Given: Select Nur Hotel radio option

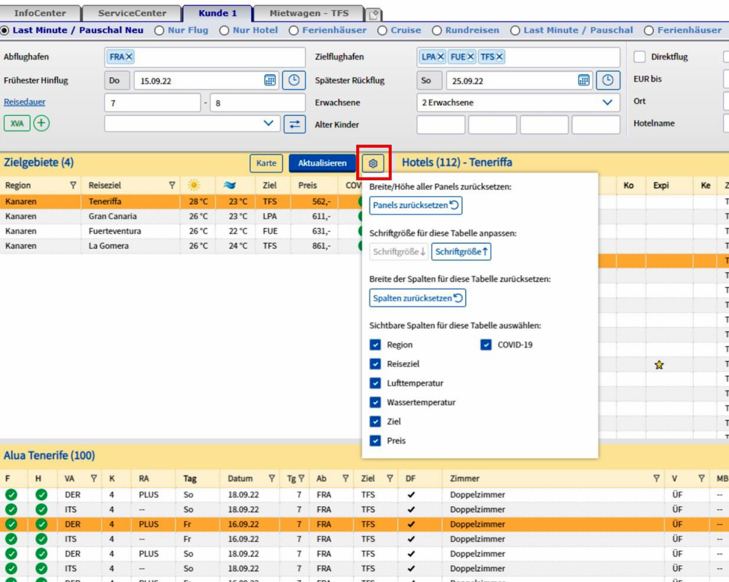Looking at the screenshot, I should (224, 31).
